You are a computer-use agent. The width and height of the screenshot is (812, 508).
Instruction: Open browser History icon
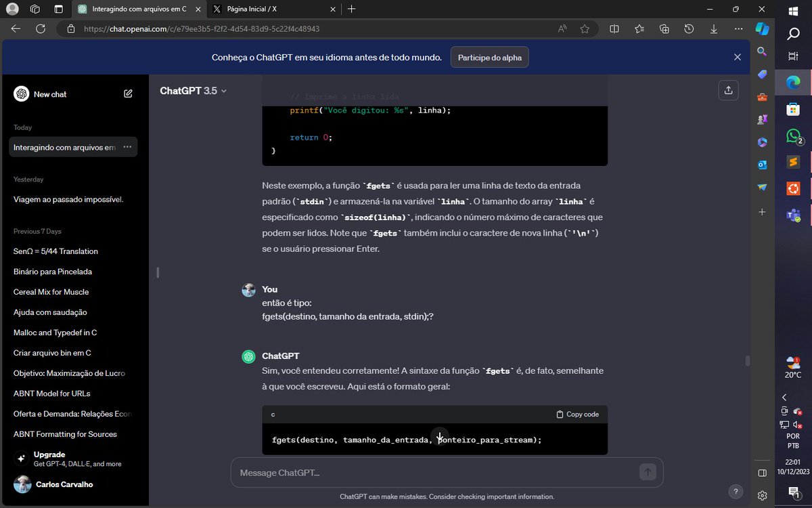click(x=689, y=29)
